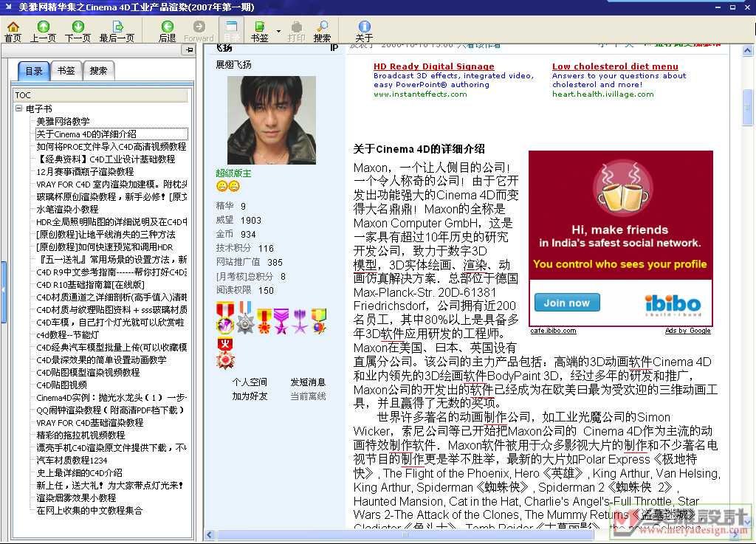The image size is (756, 544).
Task: Click the Forward toolbar icon
Action: click(x=199, y=31)
